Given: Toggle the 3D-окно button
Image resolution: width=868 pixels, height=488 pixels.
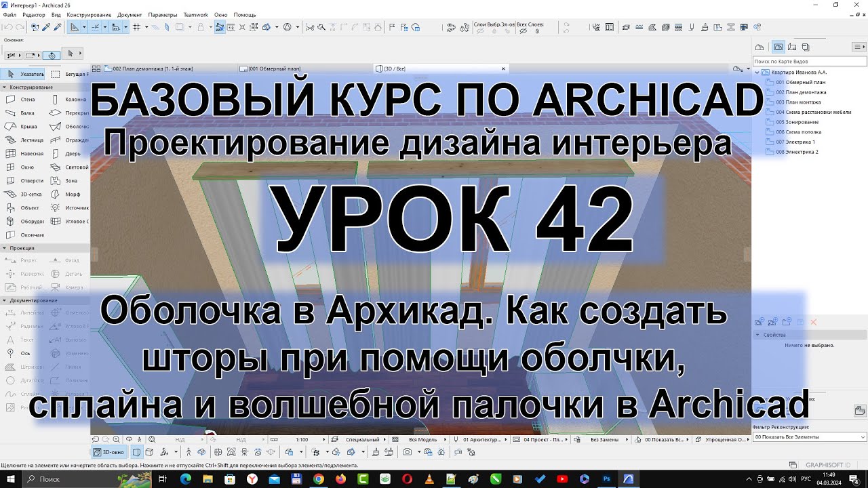Looking at the screenshot, I should point(109,452).
